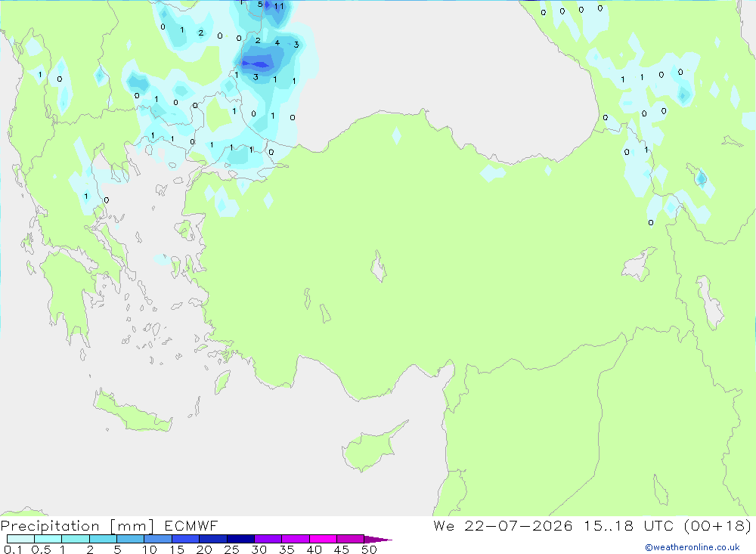This screenshot has height=554, width=756.
Task: Open the weatheronline.co.uk copyright link
Action: 692,547
